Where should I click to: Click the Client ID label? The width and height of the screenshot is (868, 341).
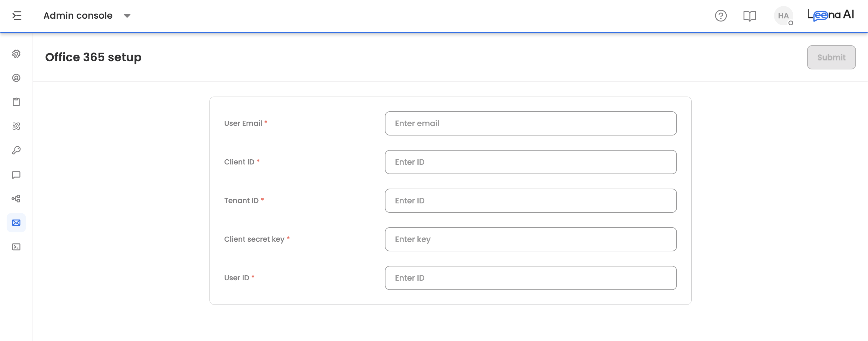click(239, 162)
